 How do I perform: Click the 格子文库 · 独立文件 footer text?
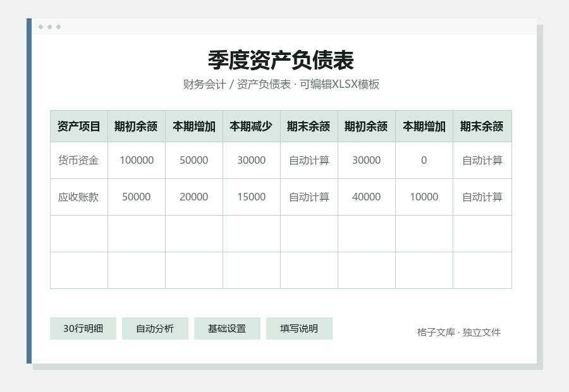[459, 332]
